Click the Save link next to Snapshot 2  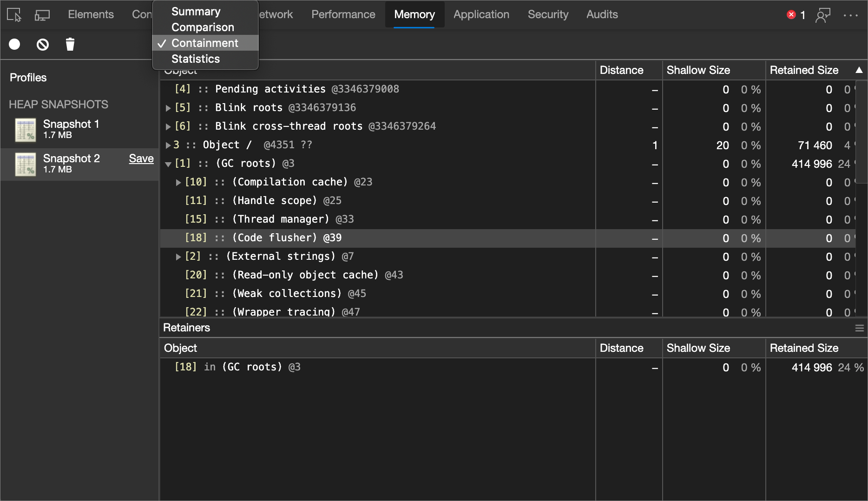tap(141, 158)
